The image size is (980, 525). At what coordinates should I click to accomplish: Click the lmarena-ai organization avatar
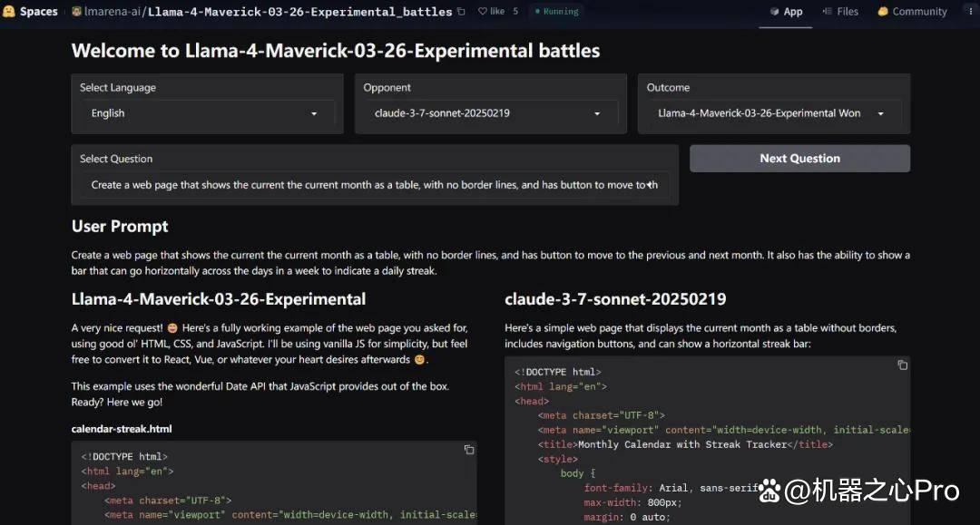click(x=76, y=11)
